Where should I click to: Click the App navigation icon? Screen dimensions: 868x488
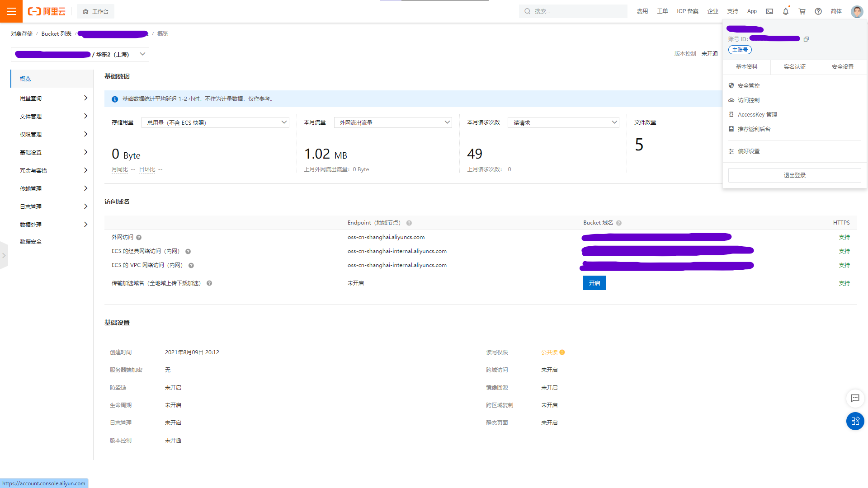pos(752,11)
